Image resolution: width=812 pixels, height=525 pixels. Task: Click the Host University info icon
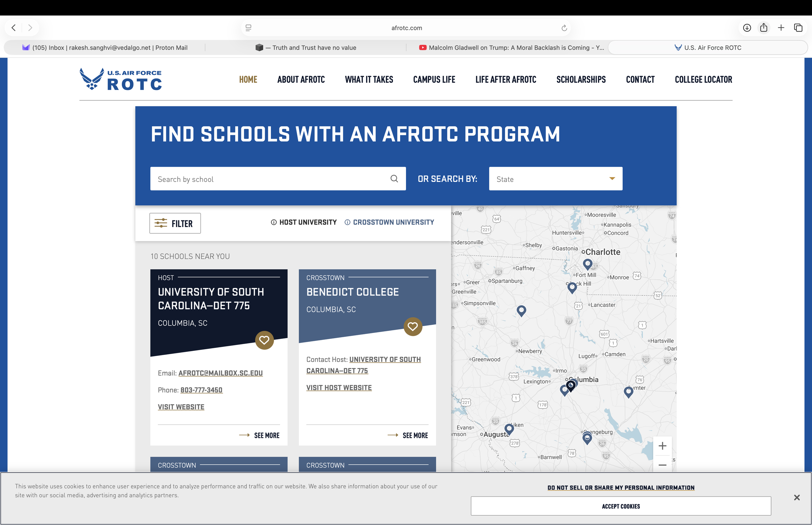[x=273, y=222]
